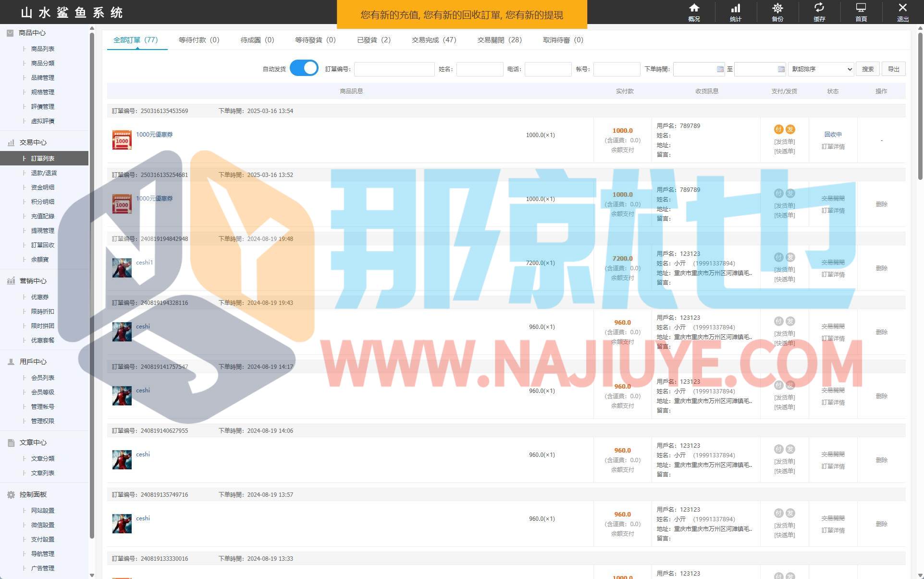Viewport: 924px width, 579px height.
Task: Open the start-date calendar picker icon
Action: 720,69
